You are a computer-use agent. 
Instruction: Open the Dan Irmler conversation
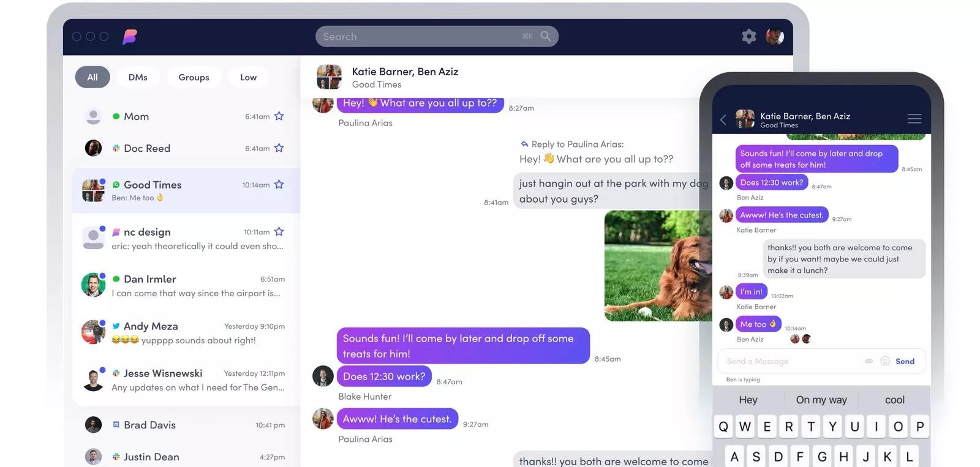coord(186,285)
